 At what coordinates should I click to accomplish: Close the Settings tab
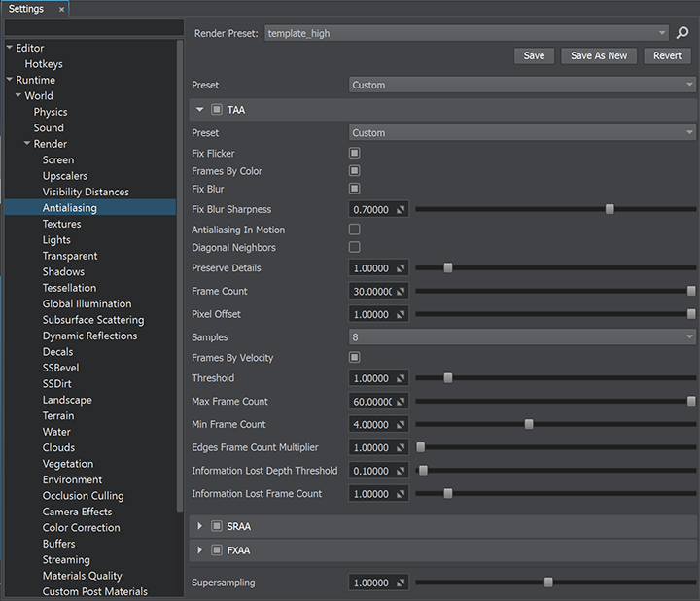pyautogui.click(x=62, y=9)
